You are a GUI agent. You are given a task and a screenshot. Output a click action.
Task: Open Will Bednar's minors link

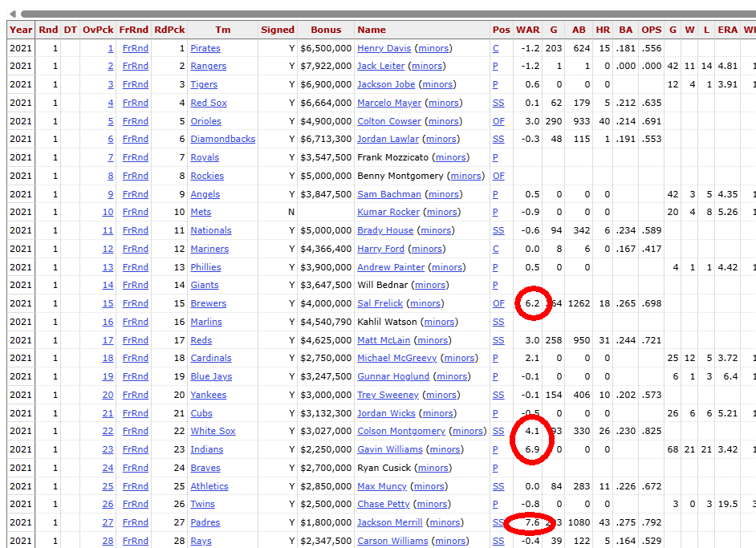[430, 285]
